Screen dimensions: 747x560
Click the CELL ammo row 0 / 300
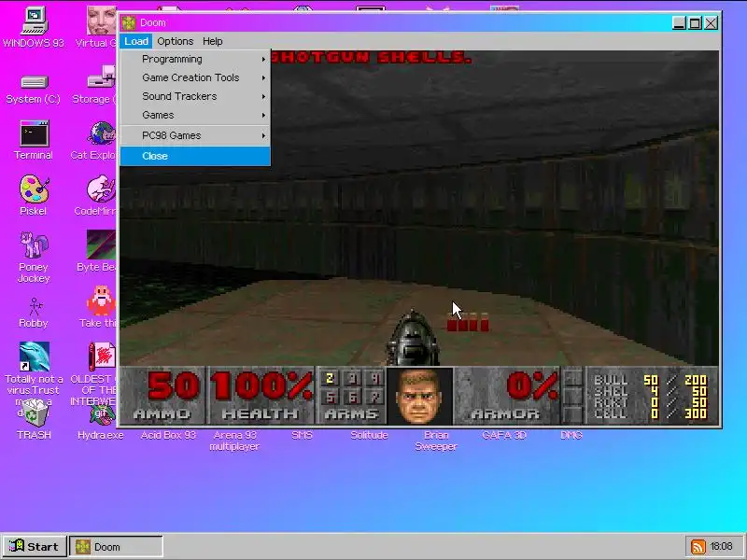coord(650,413)
